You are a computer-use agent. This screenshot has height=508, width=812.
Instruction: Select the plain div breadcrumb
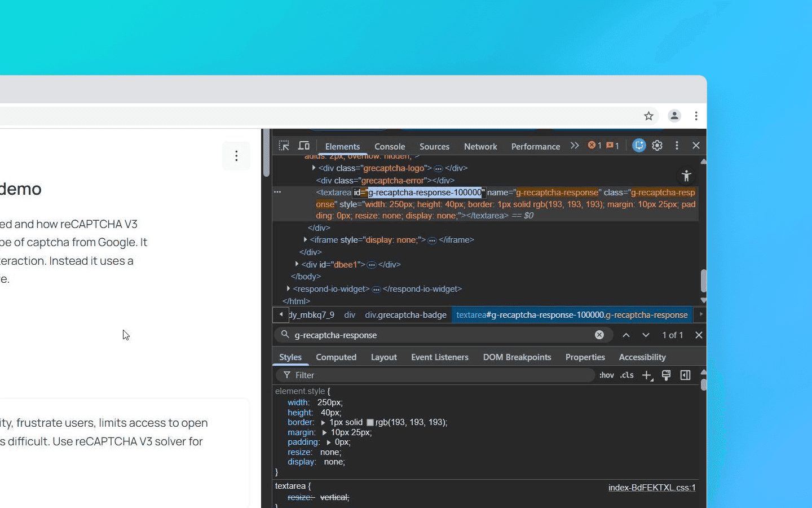pyautogui.click(x=350, y=315)
